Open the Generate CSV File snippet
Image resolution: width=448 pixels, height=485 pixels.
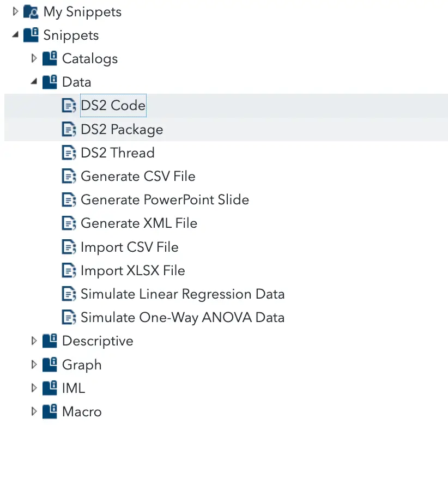click(x=138, y=176)
